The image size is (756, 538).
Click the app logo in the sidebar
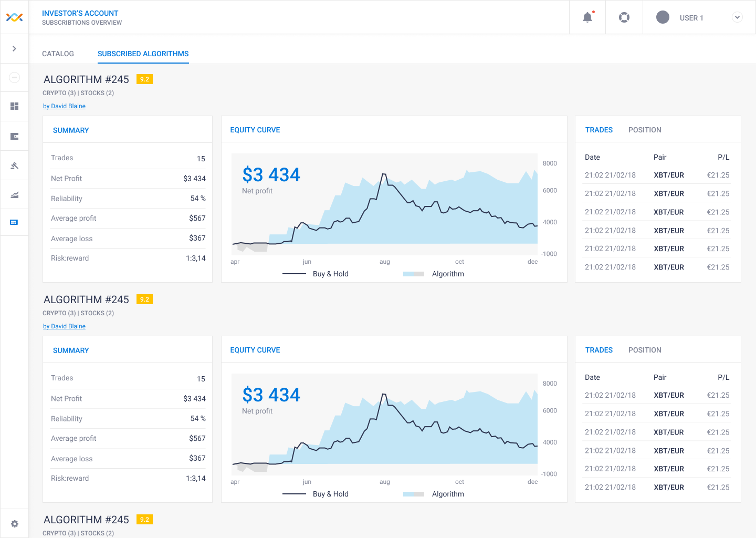14,17
